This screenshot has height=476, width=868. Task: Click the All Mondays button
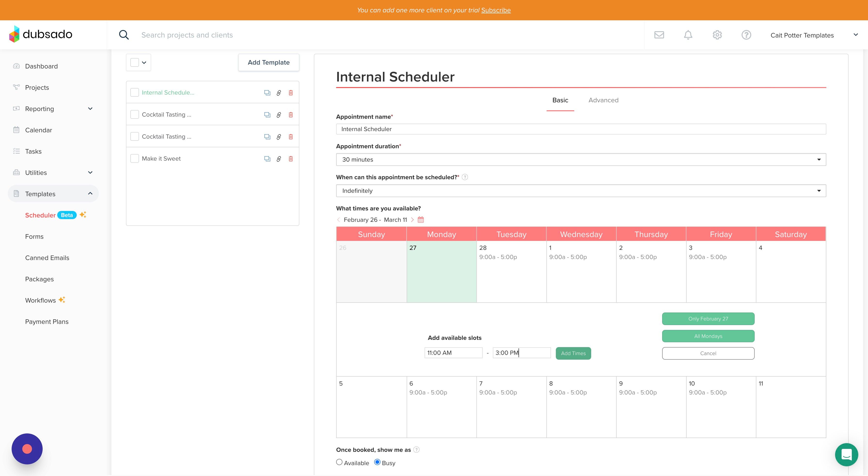tap(708, 336)
